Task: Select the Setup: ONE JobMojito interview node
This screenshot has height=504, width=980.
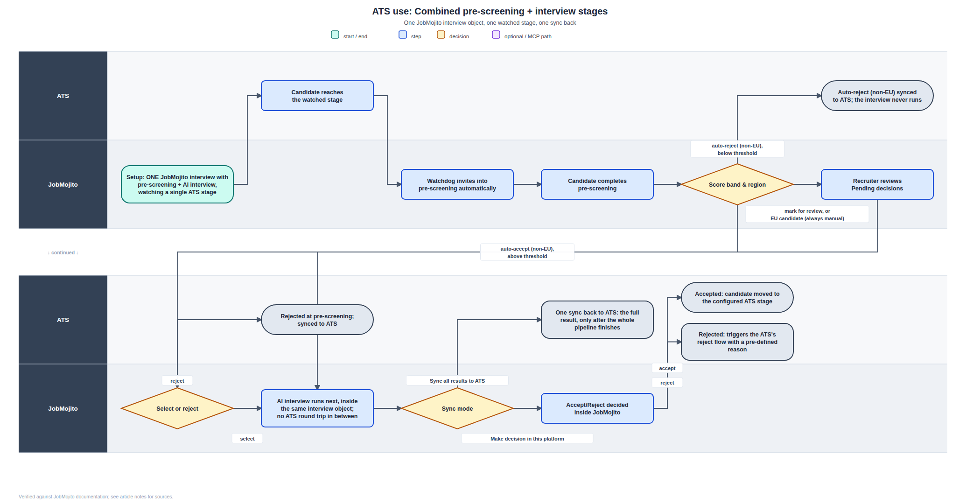Action: [177, 184]
